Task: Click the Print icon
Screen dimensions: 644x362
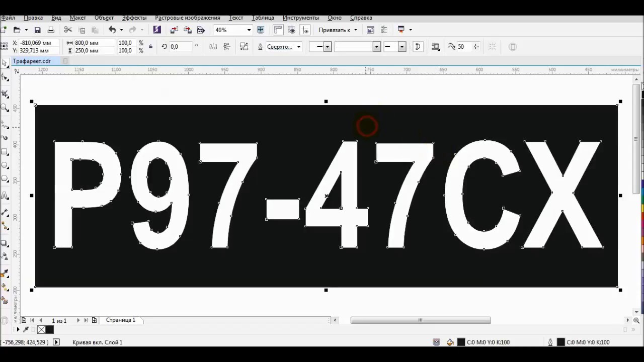Action: click(x=51, y=30)
